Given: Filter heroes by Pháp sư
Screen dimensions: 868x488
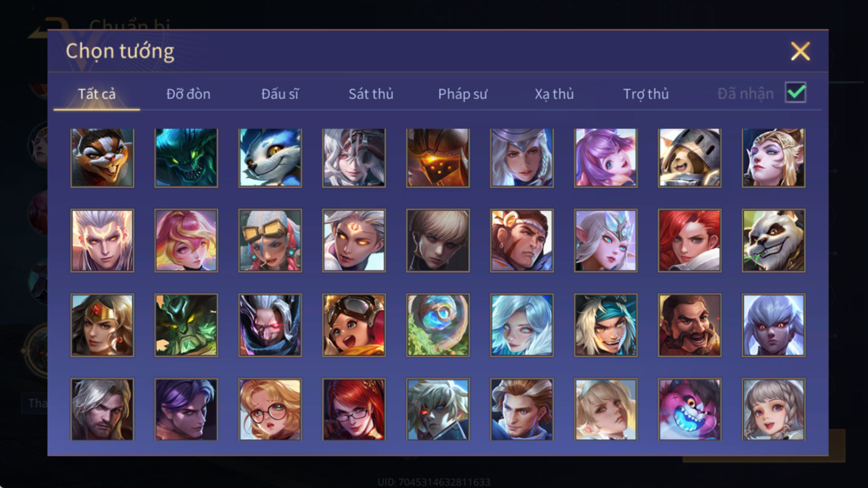Looking at the screenshot, I should click(463, 94).
